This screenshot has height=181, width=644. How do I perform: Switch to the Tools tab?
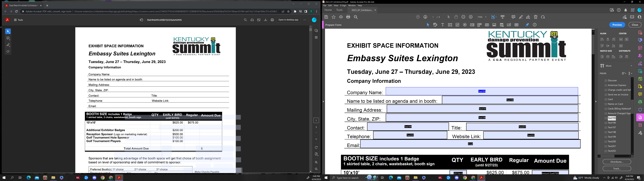339,10
